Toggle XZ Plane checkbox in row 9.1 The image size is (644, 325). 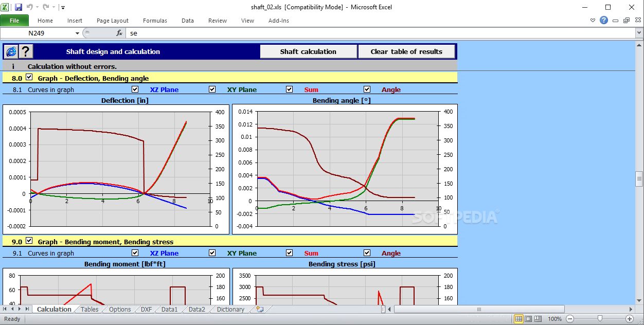(135, 252)
